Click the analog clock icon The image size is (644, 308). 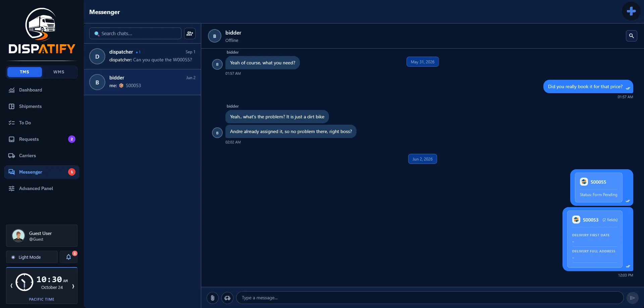[24, 282]
